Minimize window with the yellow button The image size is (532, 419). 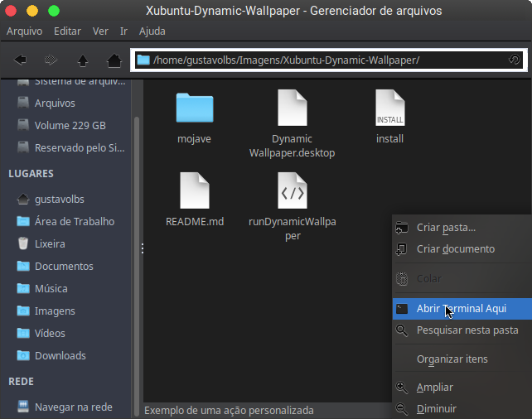32,11
